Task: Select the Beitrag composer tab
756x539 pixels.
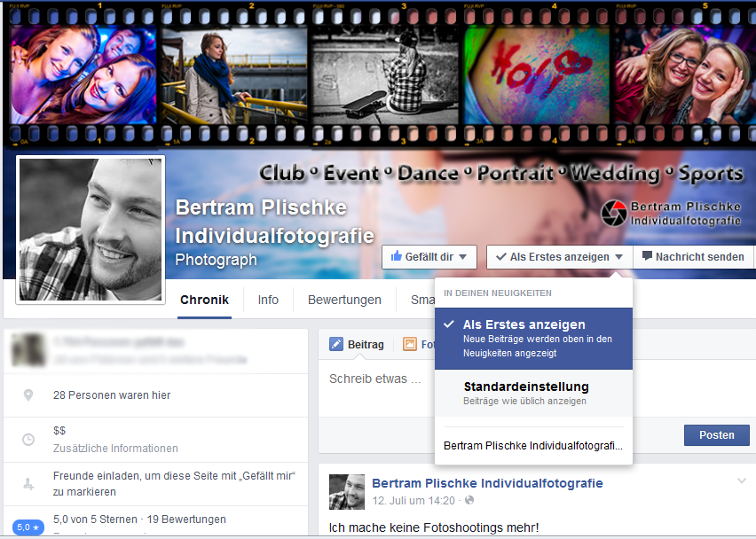Action: click(x=357, y=344)
